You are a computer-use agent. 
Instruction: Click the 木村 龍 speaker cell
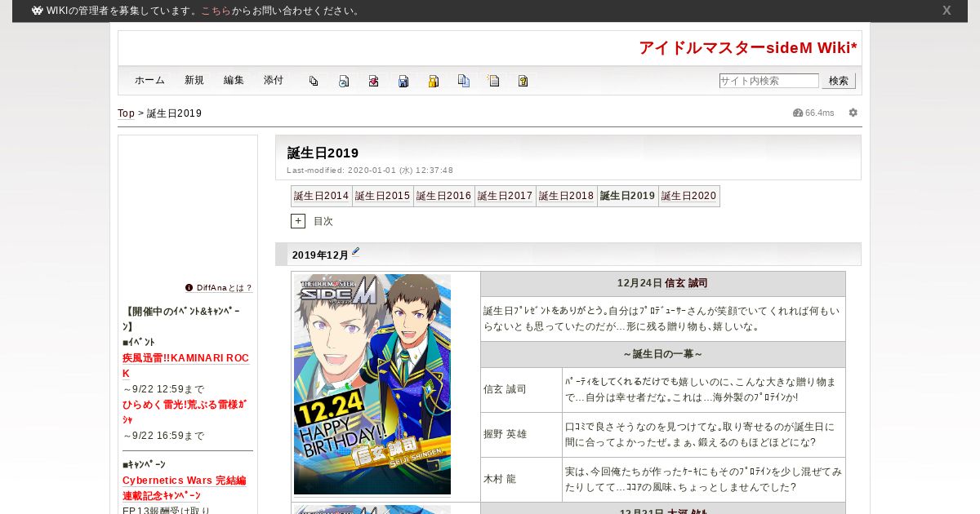pyautogui.click(x=521, y=480)
